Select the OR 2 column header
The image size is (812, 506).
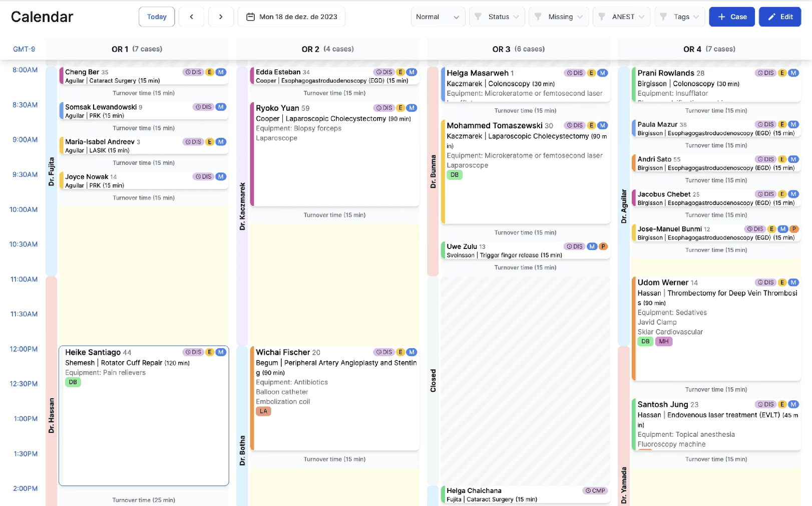[x=328, y=49]
